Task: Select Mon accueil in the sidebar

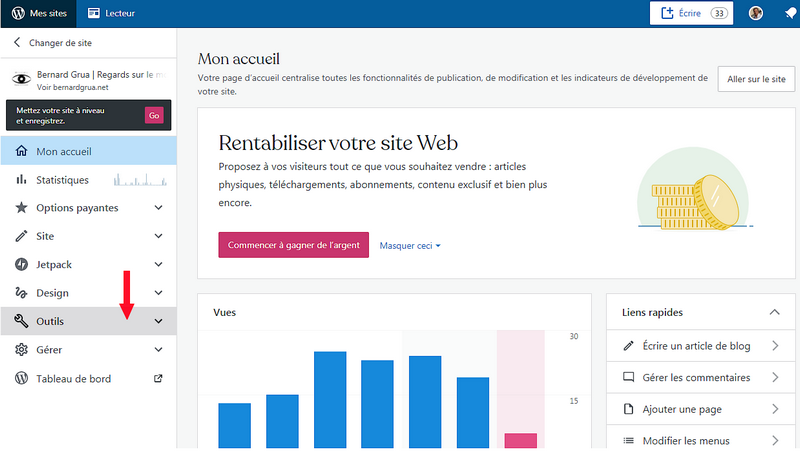Action: 63,152
